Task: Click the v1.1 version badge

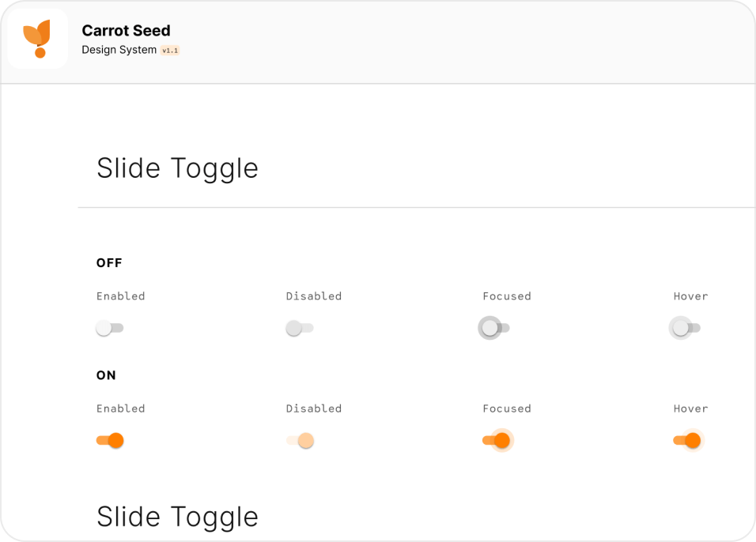Action: (170, 51)
